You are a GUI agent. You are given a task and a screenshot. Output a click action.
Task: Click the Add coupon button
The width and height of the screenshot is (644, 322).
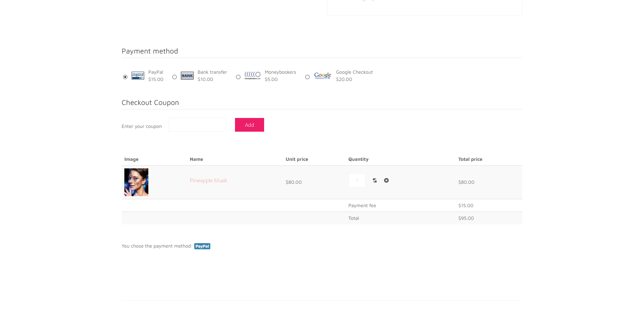click(249, 125)
